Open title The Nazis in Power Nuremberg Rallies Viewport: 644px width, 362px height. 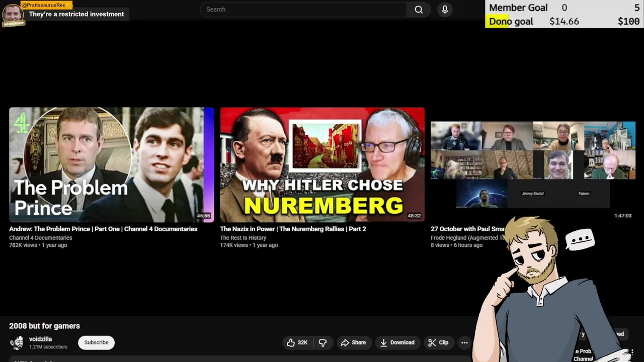coord(293,229)
